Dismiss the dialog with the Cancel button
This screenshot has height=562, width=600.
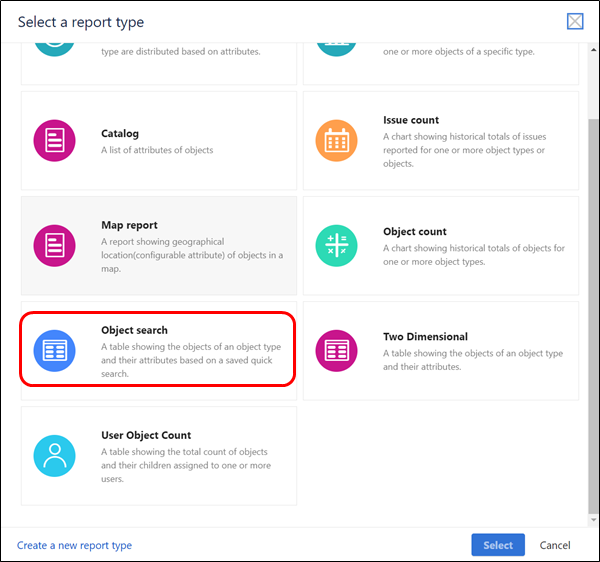coord(555,545)
